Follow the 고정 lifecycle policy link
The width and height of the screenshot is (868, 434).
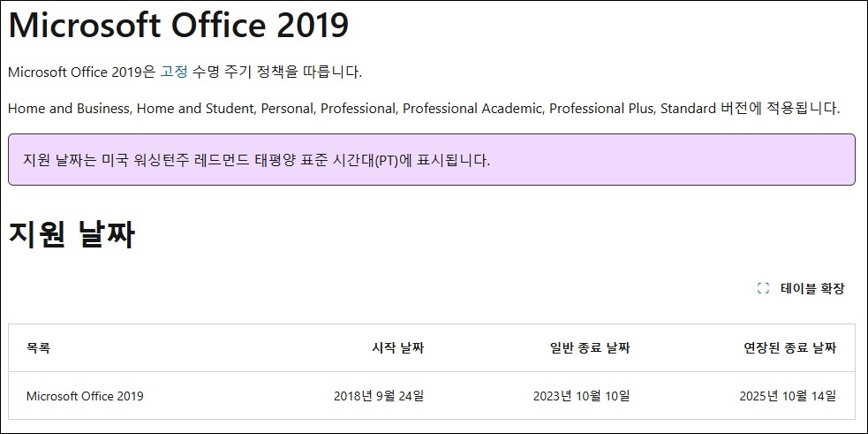coord(174,72)
